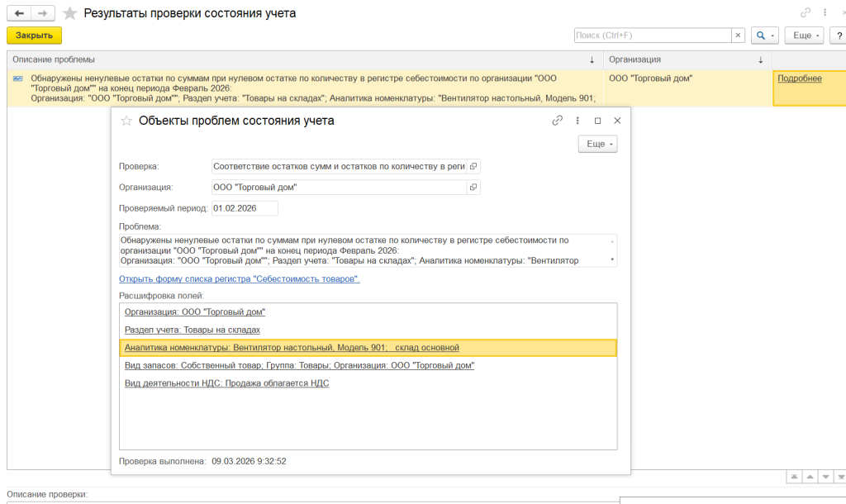
Task: Open 'Подробнее' link in problem row
Action: coord(799,78)
